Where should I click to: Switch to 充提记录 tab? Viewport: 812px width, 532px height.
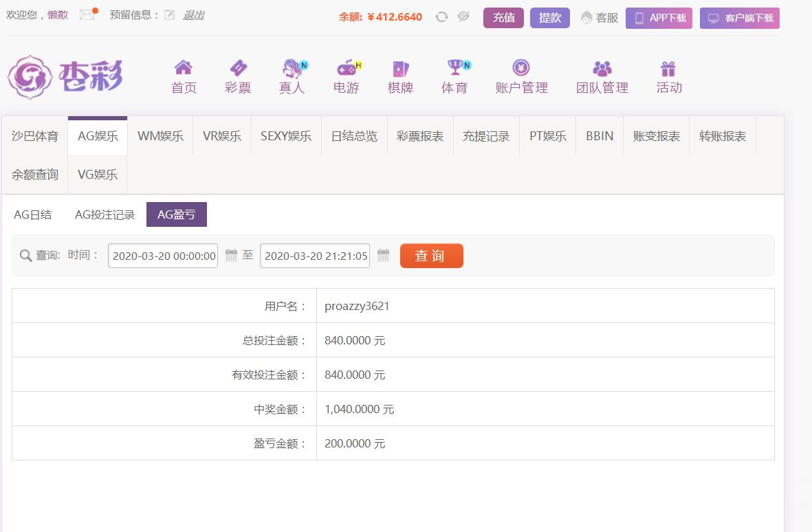485,136
